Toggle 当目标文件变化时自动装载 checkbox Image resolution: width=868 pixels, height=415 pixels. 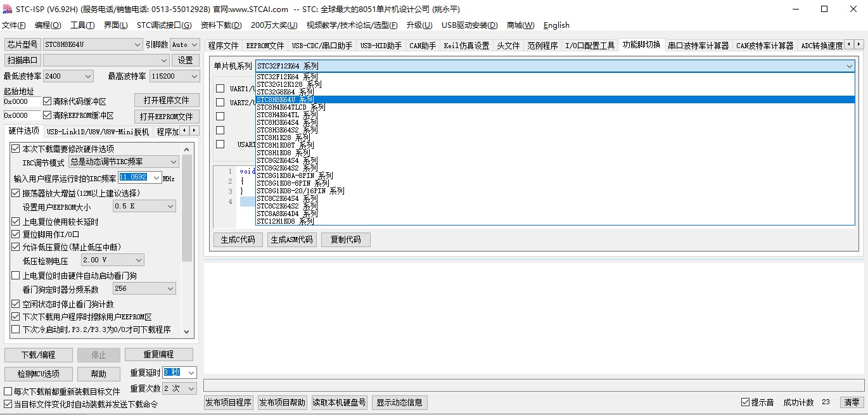[x=8, y=404]
